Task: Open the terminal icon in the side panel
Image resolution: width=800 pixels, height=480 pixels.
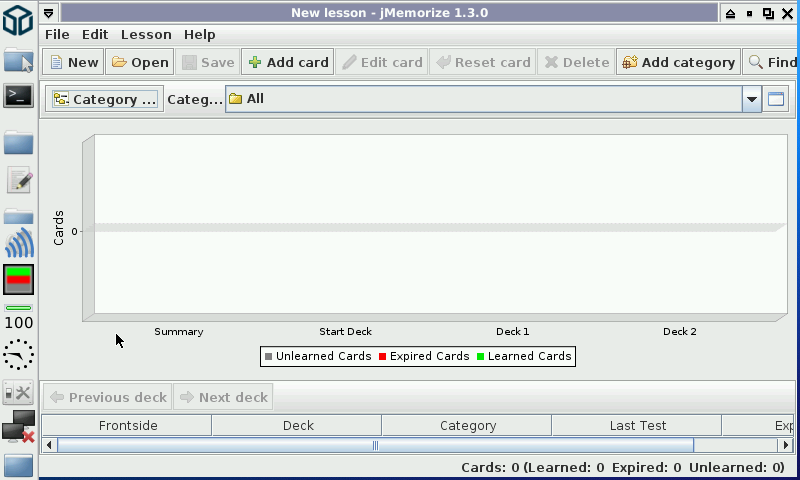Action: point(18,96)
